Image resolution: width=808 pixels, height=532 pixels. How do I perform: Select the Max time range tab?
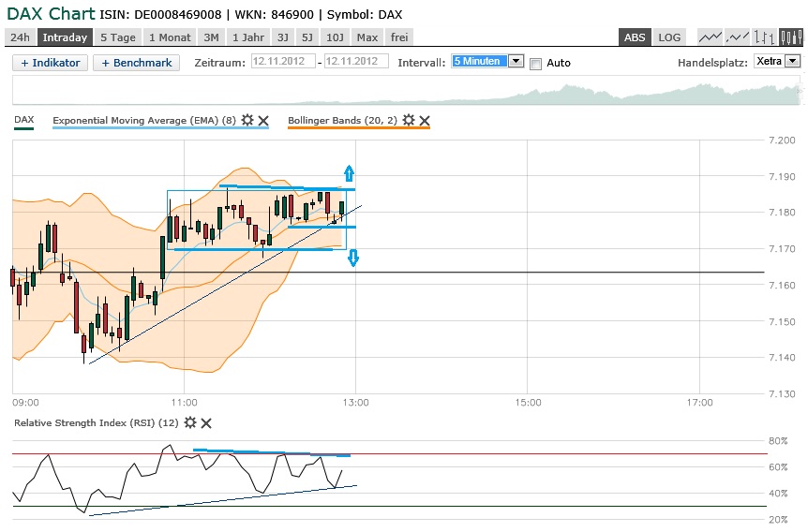click(367, 37)
